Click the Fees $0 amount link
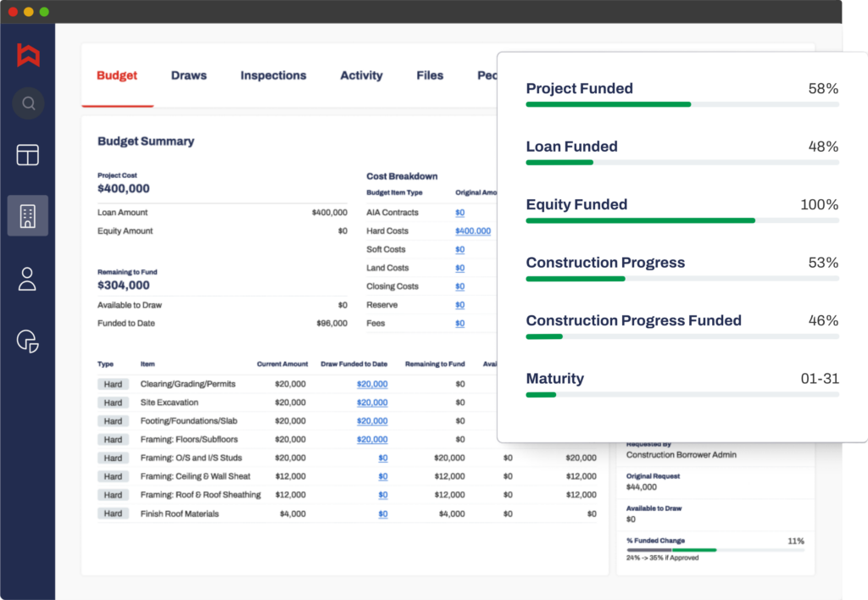 [x=459, y=323]
